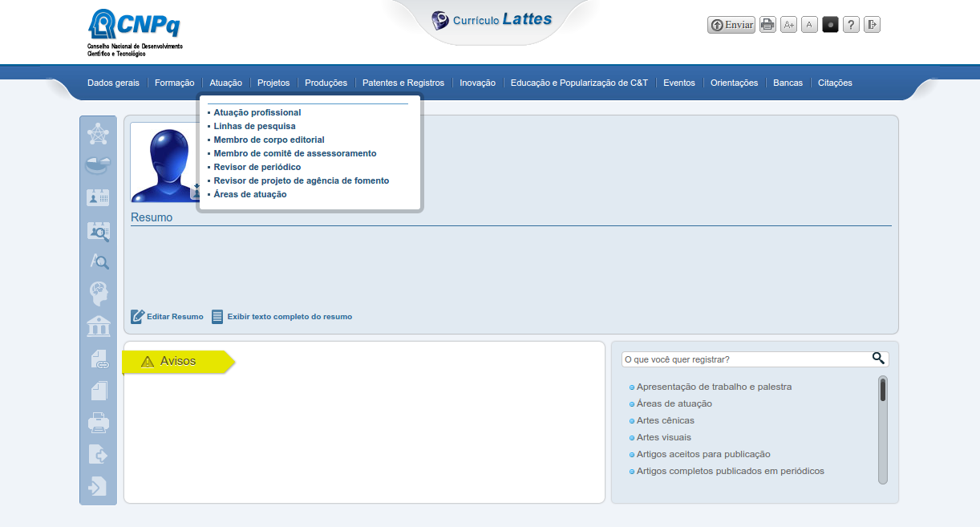
Task: Click the document with link sidebar icon
Action: [98, 359]
